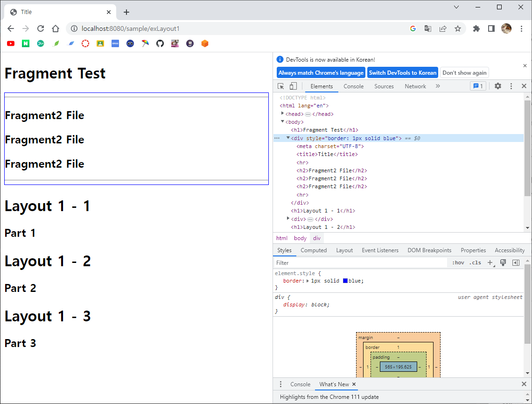Screen dimensions: 532x404
Task: Search tabs dropdown arrow
Action: 456,7
